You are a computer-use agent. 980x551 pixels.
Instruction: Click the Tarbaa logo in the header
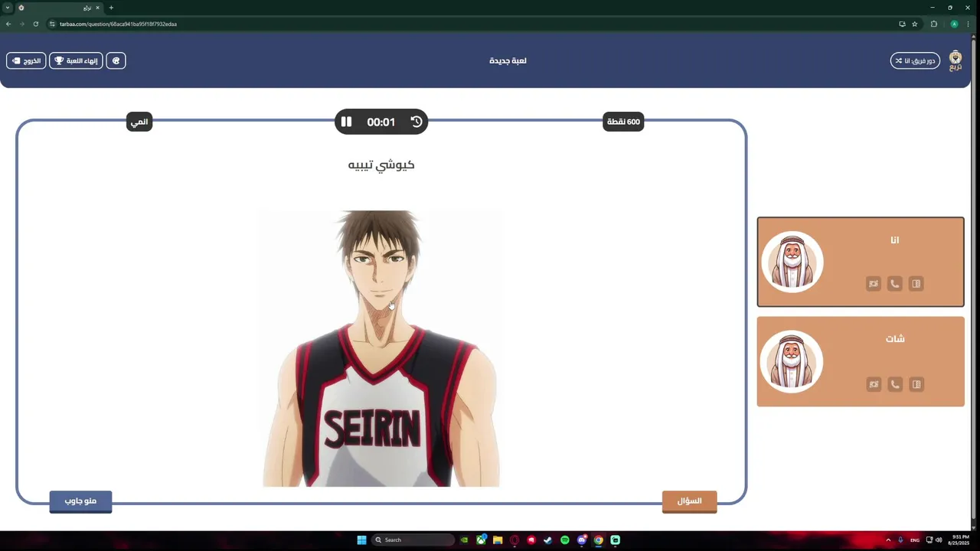point(955,60)
